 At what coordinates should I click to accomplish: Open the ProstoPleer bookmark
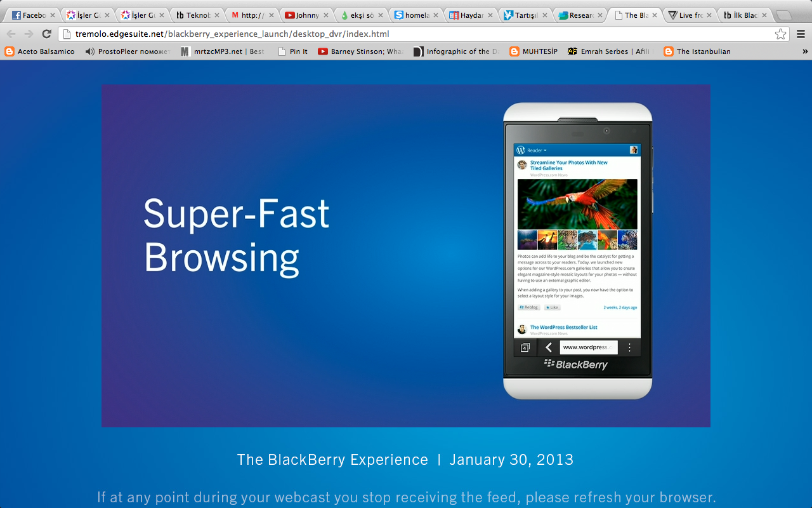[x=128, y=51]
